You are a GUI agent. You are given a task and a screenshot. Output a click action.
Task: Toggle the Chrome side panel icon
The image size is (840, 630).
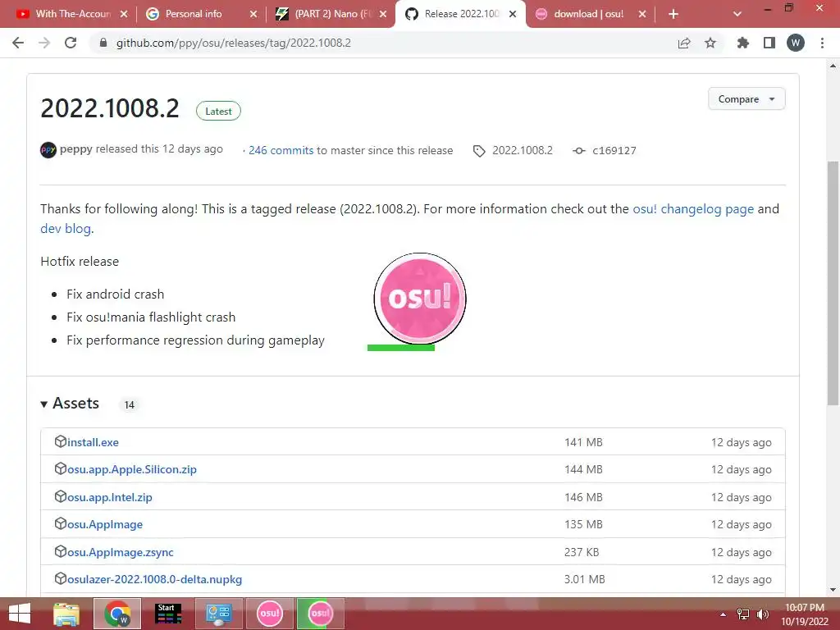coord(769,43)
